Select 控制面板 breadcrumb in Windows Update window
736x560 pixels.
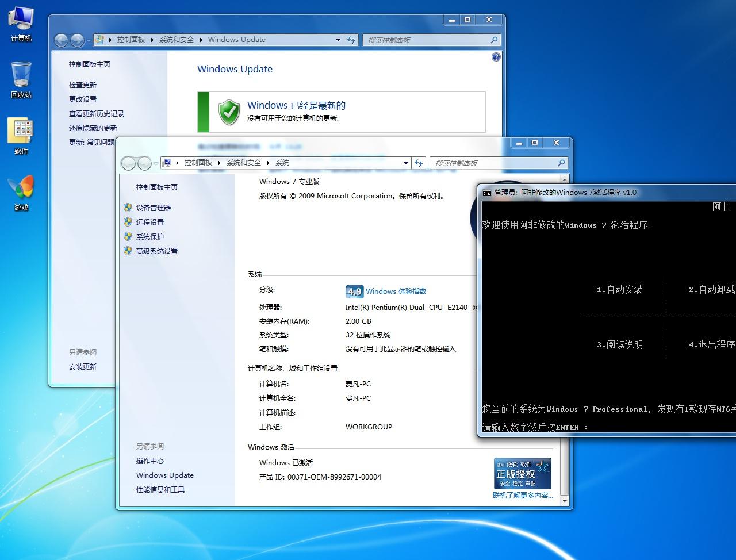click(131, 40)
